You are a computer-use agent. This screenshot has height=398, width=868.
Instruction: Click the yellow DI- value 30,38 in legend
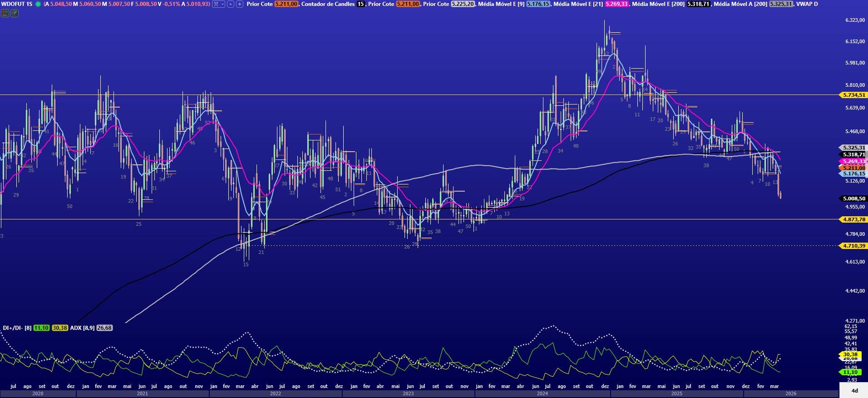60,328
